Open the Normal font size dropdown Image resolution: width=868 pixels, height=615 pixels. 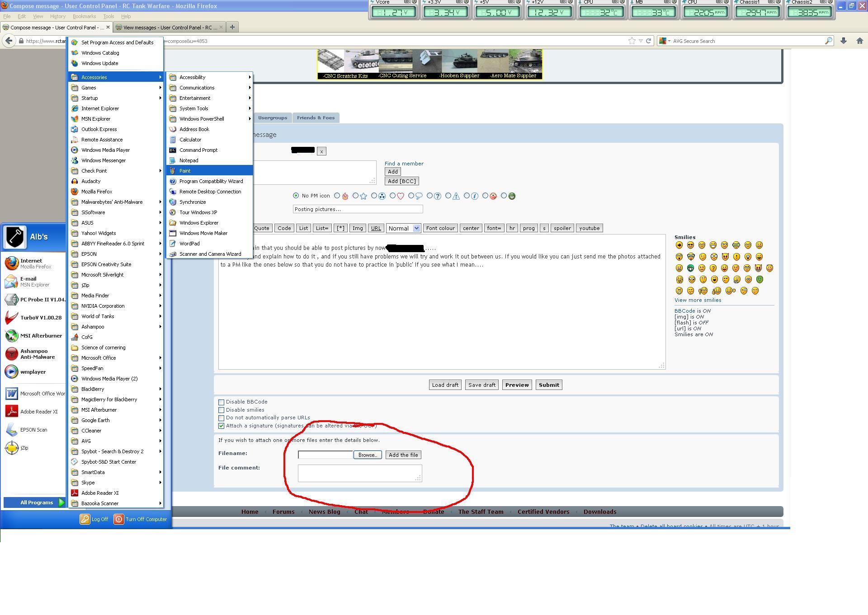tap(403, 228)
